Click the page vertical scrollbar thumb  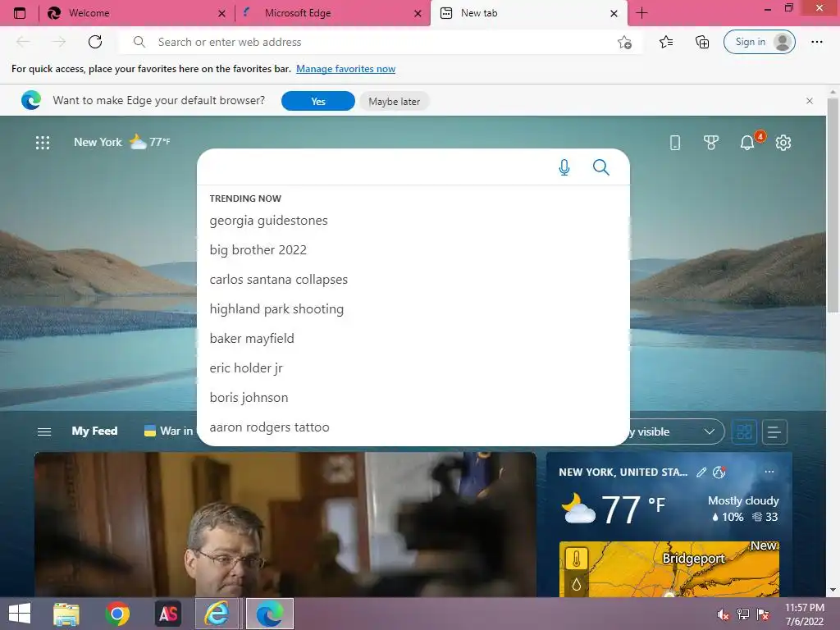point(833,204)
